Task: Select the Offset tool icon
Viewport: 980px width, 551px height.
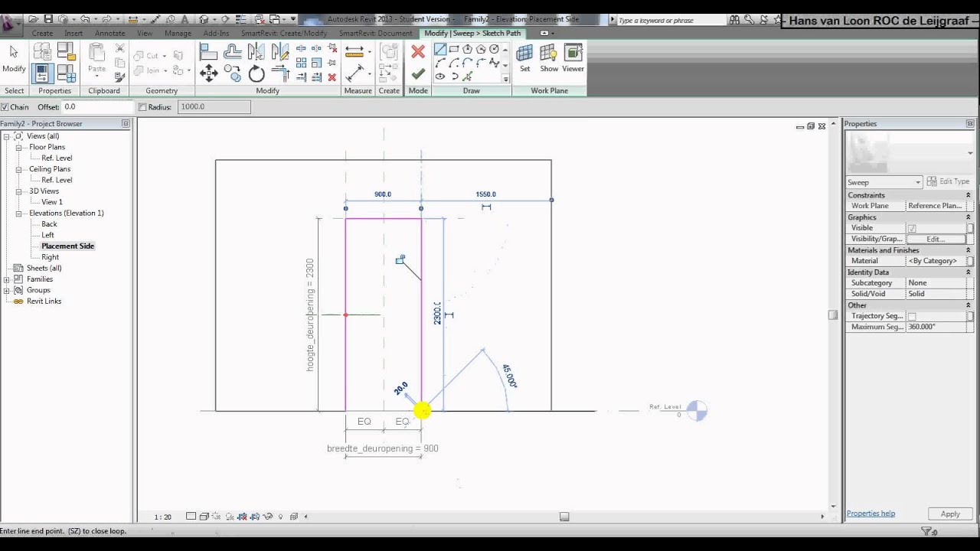Action: 233,51
